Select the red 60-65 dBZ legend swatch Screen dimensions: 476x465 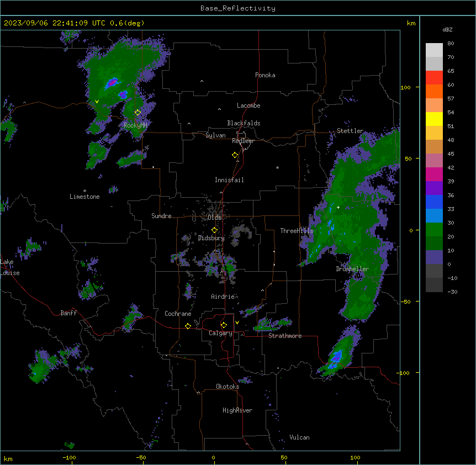434,78
